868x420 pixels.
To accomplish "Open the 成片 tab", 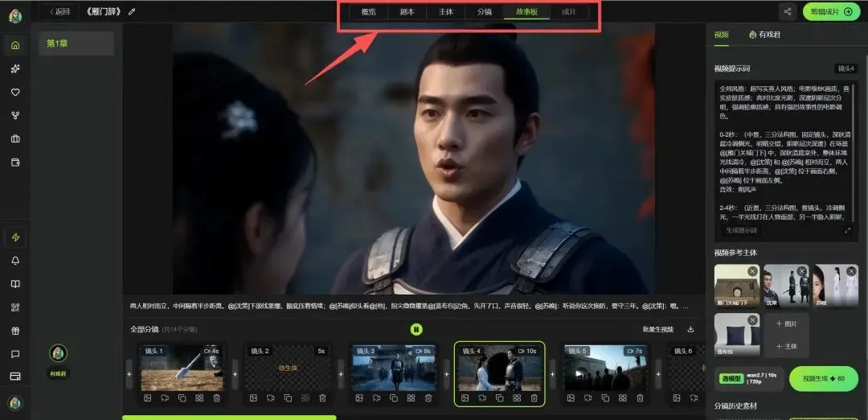I will click(x=568, y=11).
